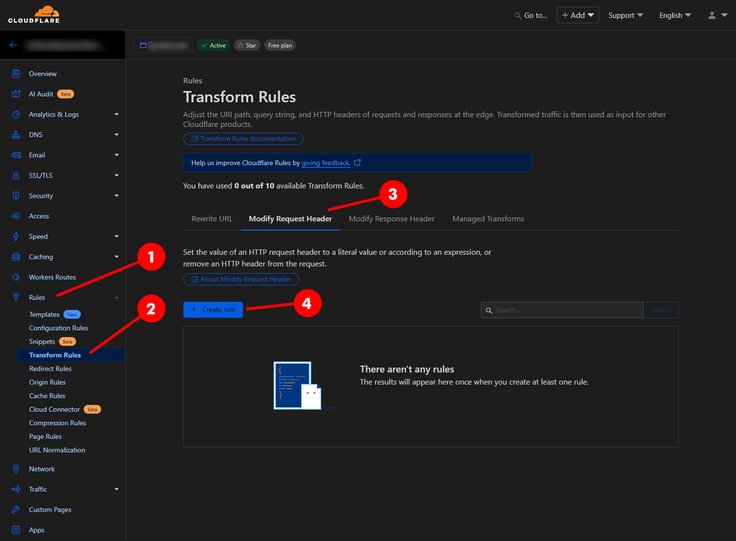Screen dimensions: 736x541
Task: Click the Custom Pages wrench icon
Action: 16,510
